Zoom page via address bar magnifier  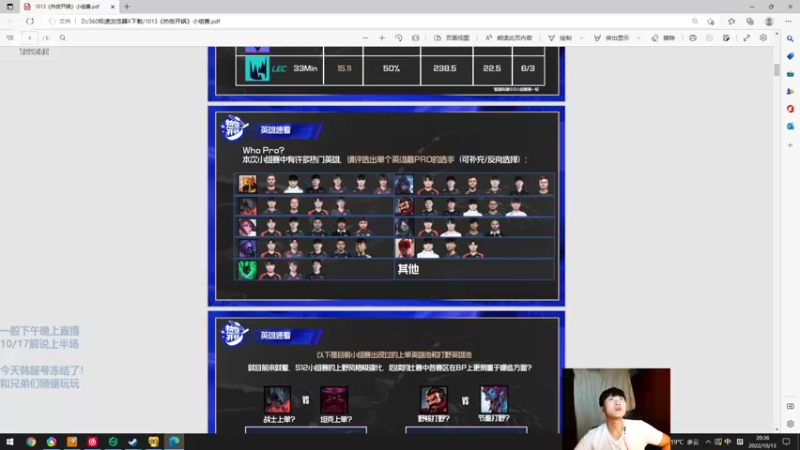[695, 21]
